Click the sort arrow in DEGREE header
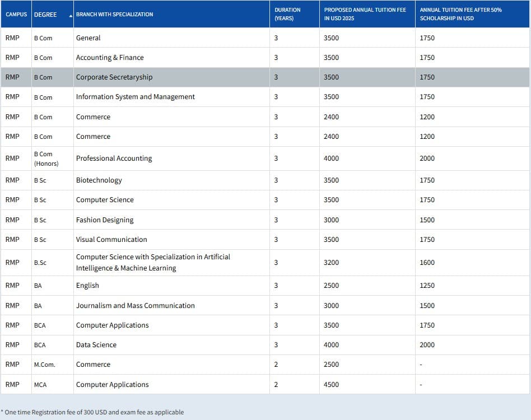 [x=71, y=15]
